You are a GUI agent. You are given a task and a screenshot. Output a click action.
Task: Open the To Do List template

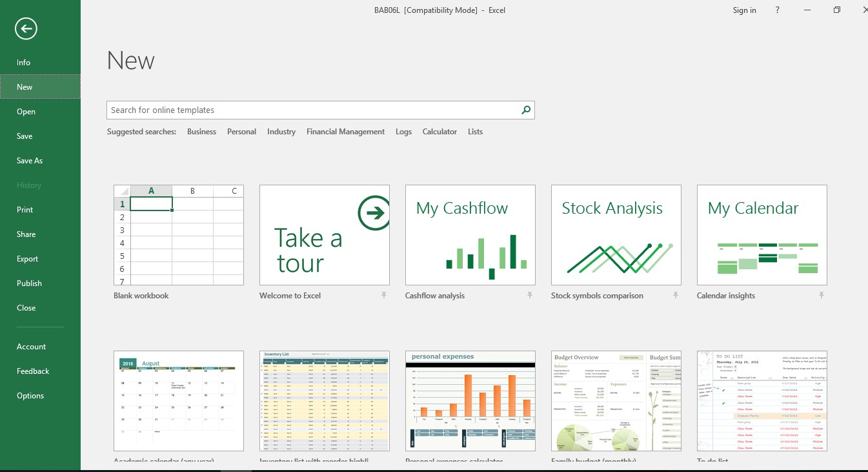(x=762, y=401)
